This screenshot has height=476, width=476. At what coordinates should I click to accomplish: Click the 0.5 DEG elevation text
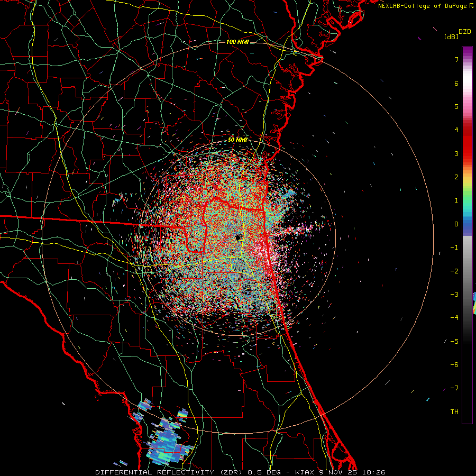pyautogui.click(x=264, y=472)
